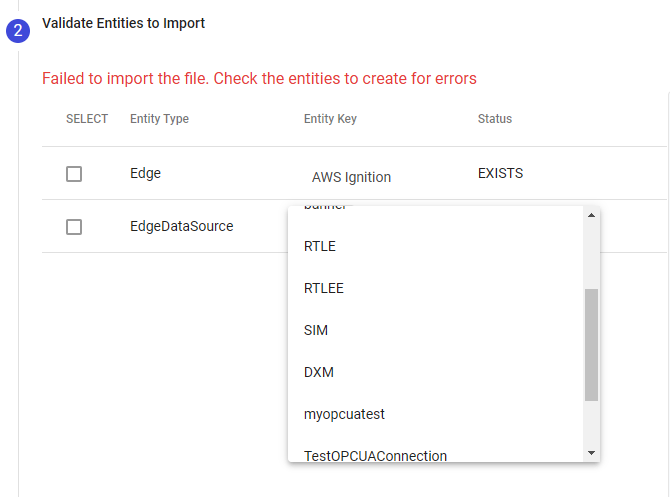Click the Entity Key column header
Viewport: 670px width, 497px height.
point(330,119)
